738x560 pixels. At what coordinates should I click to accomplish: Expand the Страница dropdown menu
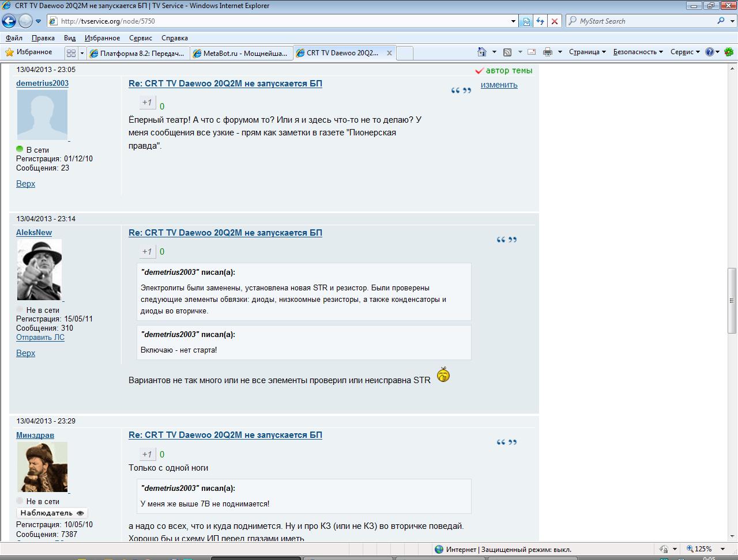point(587,52)
